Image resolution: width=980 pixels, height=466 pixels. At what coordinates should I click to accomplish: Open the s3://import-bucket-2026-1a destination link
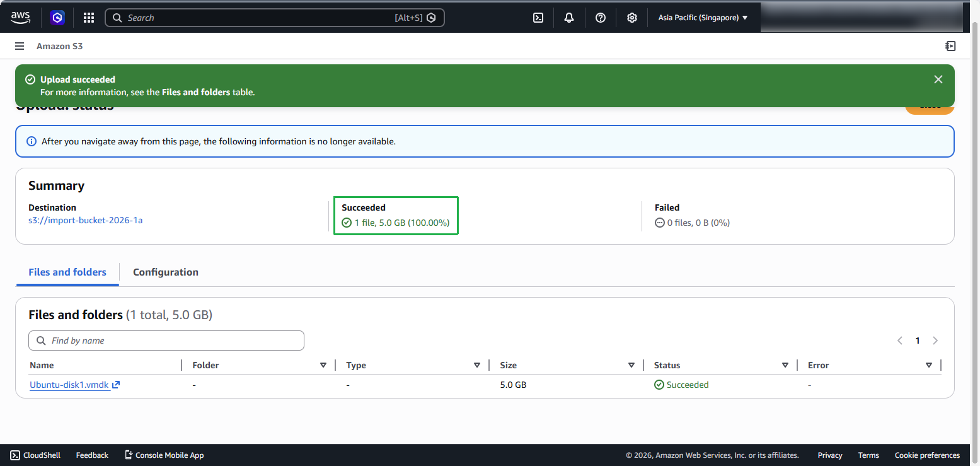pyautogui.click(x=86, y=220)
